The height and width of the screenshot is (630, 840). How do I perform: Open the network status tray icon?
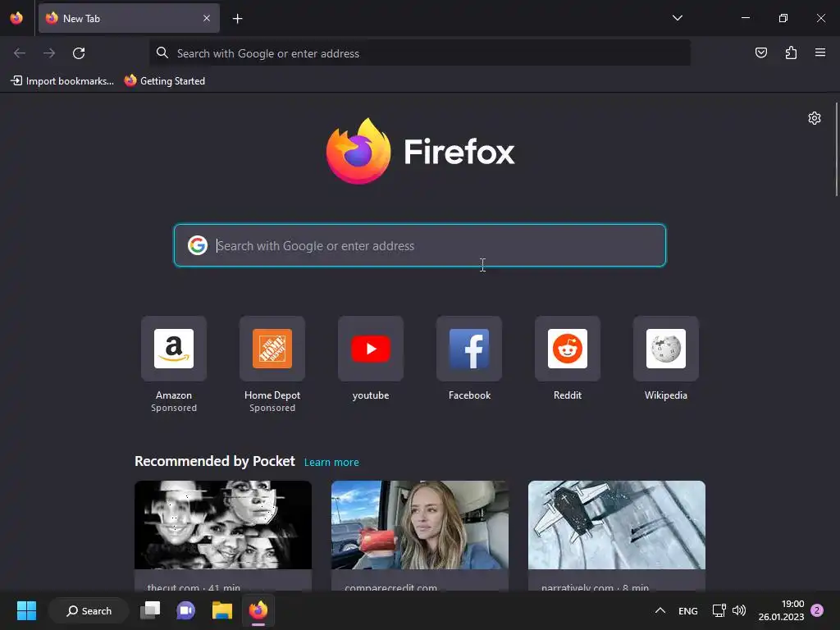[x=719, y=610]
